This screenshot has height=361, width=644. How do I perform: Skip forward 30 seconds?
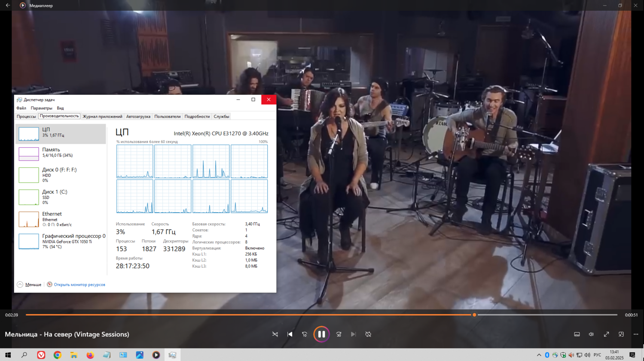(339, 334)
